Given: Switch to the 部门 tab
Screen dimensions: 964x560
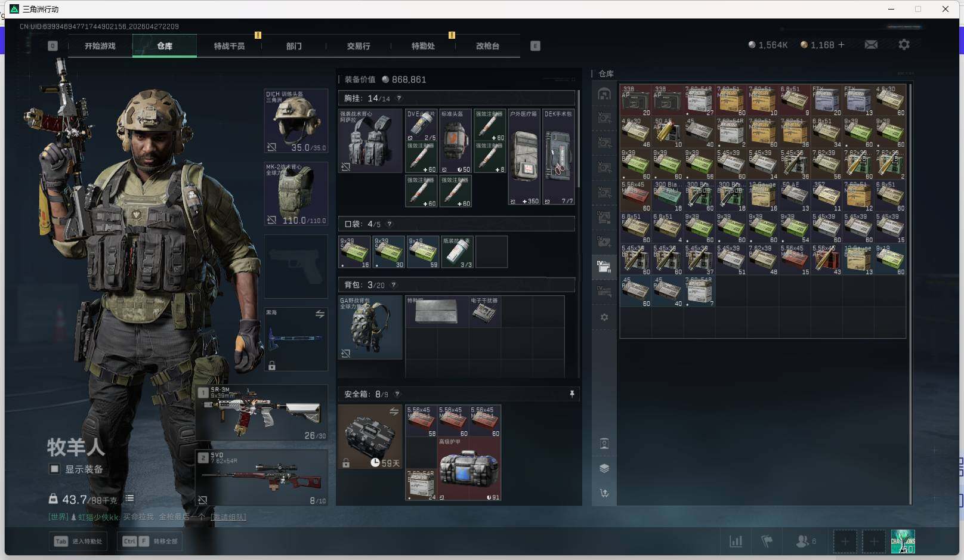Looking at the screenshot, I should tap(294, 46).
